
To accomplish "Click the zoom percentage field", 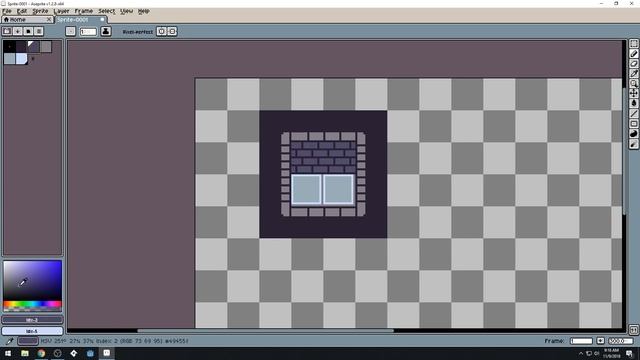I will (620, 341).
